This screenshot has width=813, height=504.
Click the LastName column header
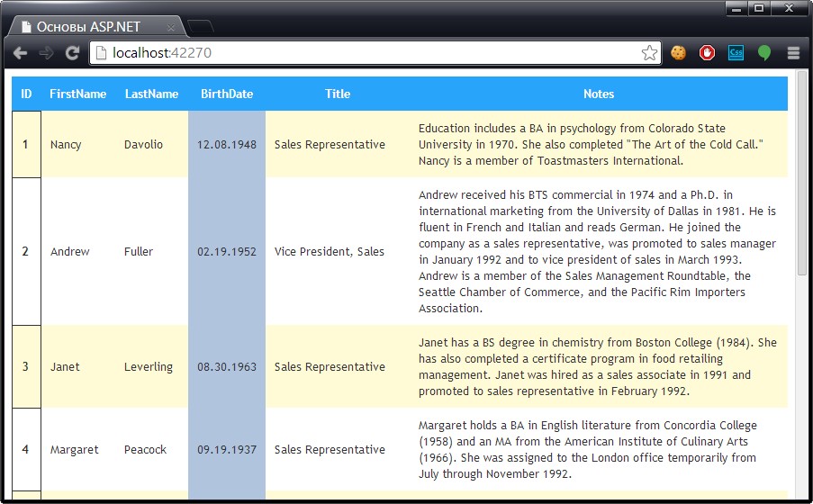coord(151,94)
